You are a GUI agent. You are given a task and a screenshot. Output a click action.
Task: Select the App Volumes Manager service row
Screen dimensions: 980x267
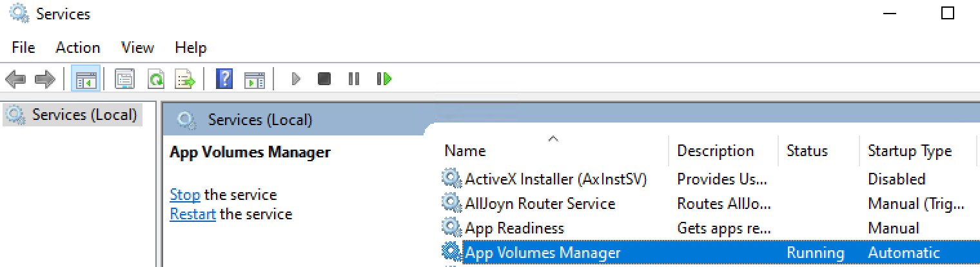[709, 252]
